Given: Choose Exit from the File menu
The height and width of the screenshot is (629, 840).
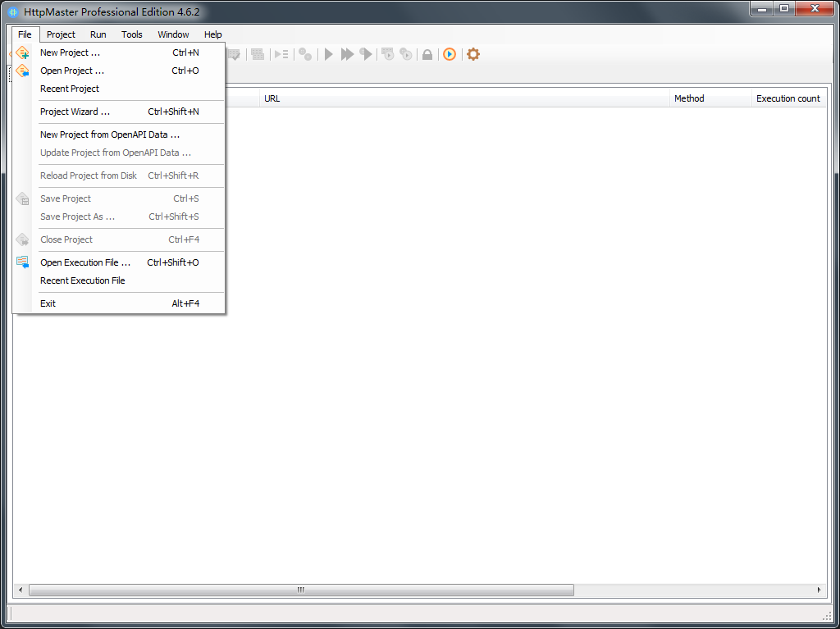Looking at the screenshot, I should click(x=118, y=303).
